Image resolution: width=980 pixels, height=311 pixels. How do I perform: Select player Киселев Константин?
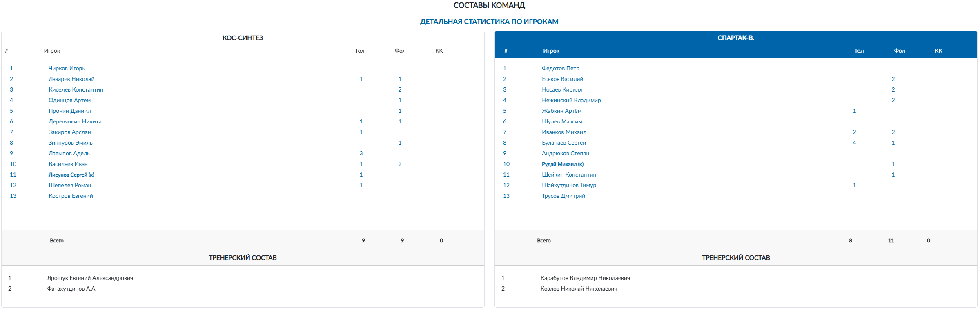click(x=76, y=89)
